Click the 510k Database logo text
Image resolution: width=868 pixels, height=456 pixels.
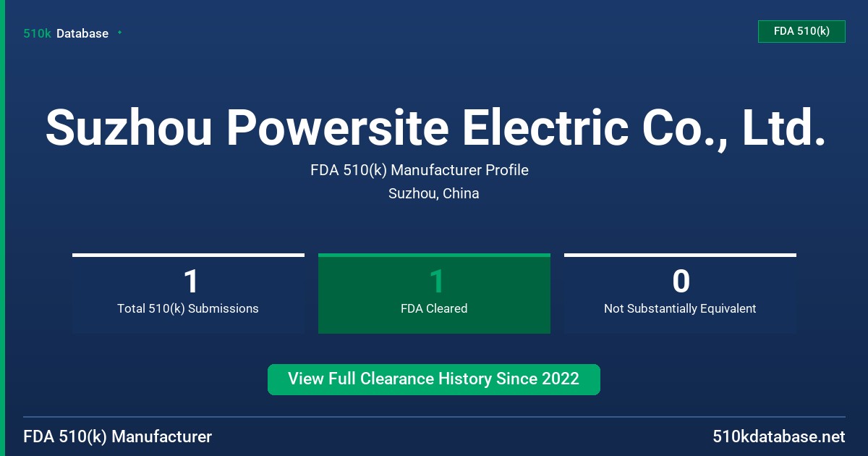66,33
